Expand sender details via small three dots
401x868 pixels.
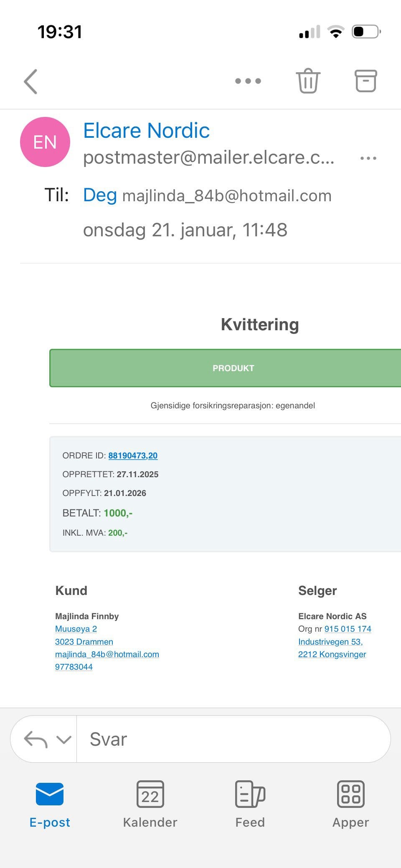point(368,158)
